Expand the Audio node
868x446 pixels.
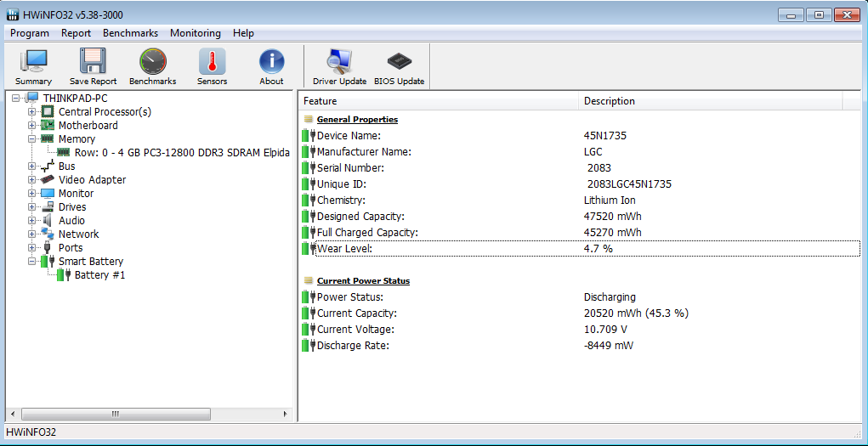31,220
